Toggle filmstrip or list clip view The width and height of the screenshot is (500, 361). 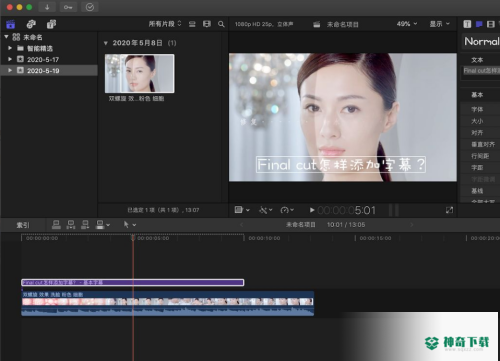(207, 24)
